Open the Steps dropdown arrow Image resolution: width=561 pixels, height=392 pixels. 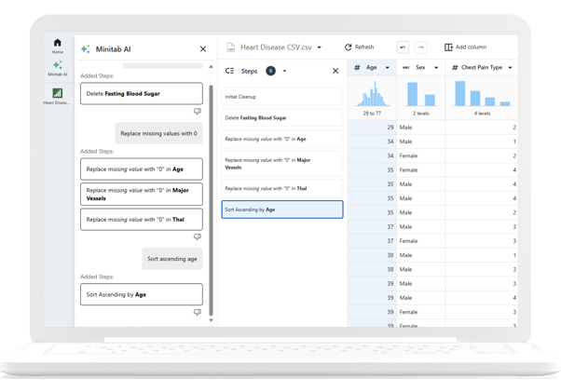pyautogui.click(x=285, y=71)
